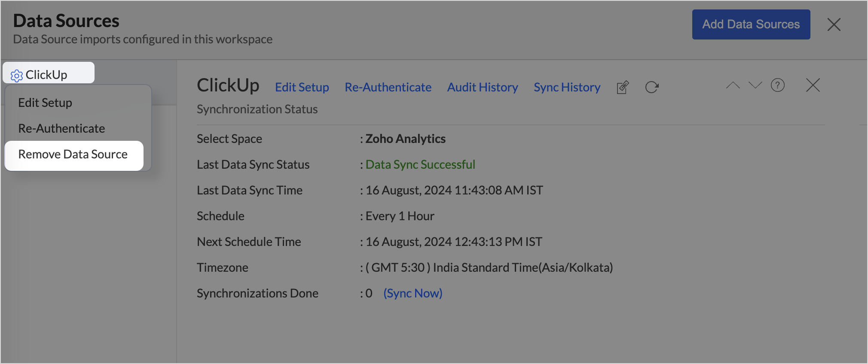868x364 pixels.
Task: Close the Data Sources dialog
Action: coord(834,24)
